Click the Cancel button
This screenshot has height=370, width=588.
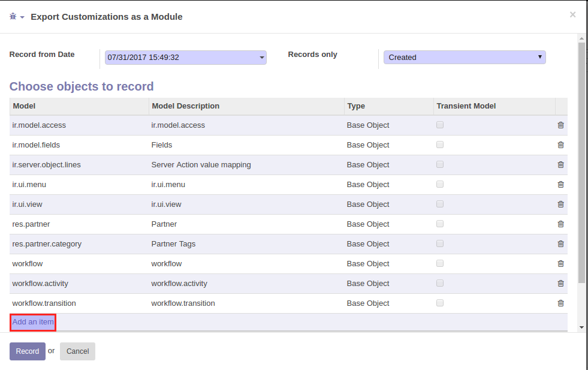[x=78, y=351]
